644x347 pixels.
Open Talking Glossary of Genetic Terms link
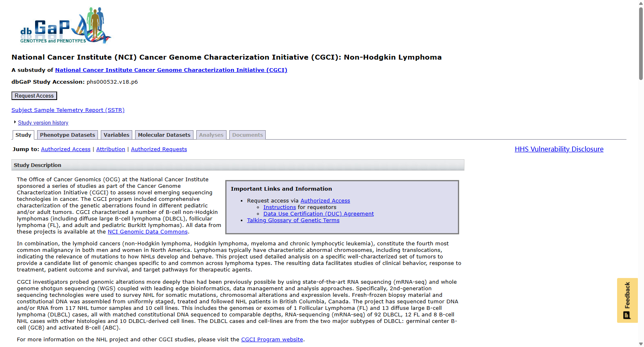tap(293, 220)
